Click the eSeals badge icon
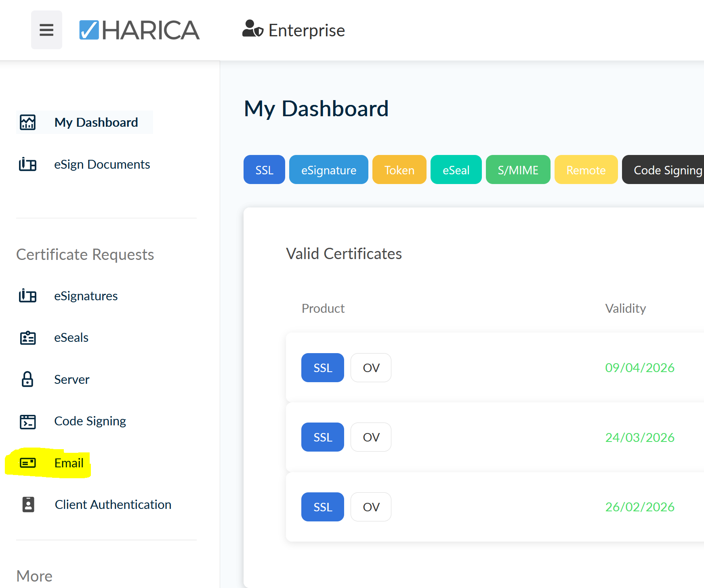Viewport: 704px width, 588px height. tap(28, 338)
